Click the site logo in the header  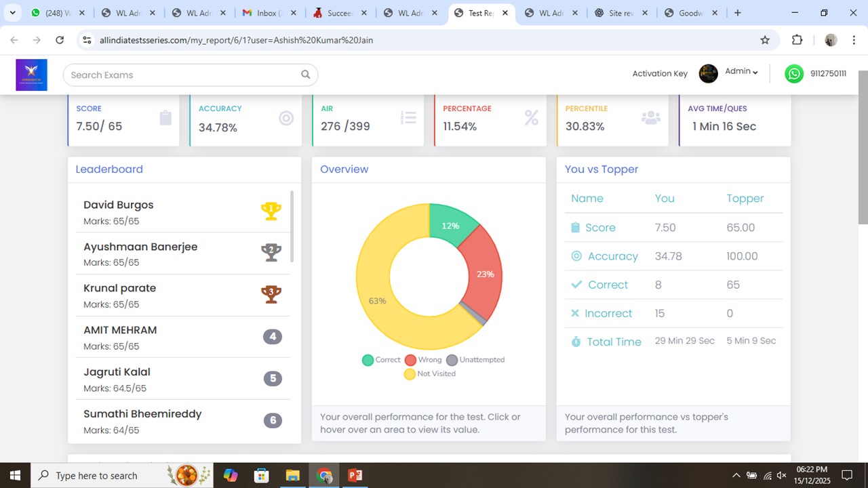point(32,75)
